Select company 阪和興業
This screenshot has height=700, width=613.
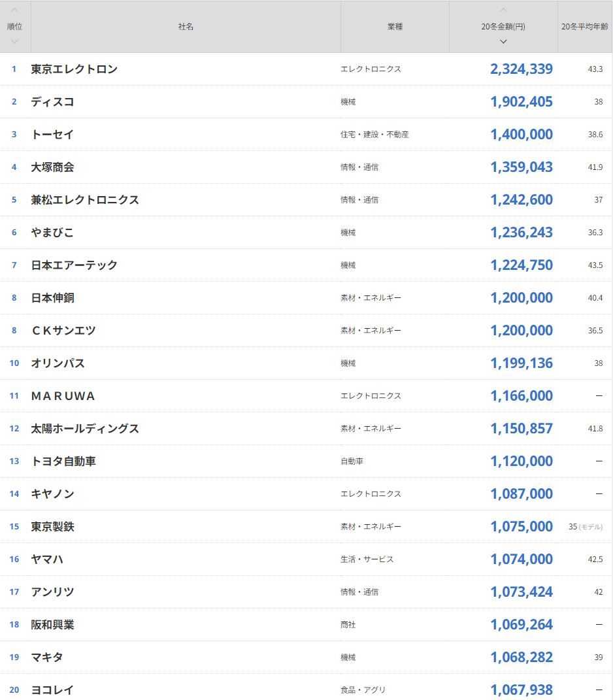point(52,625)
